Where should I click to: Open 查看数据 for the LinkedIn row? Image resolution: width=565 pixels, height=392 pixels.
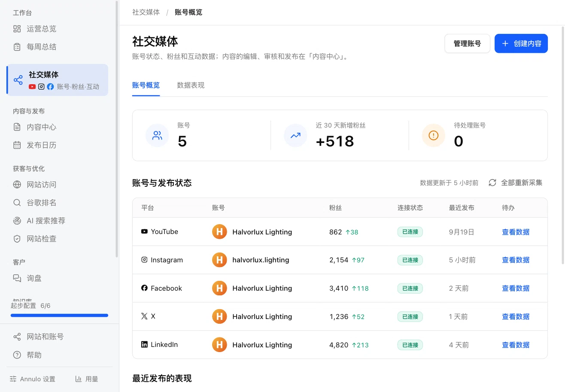516,345
